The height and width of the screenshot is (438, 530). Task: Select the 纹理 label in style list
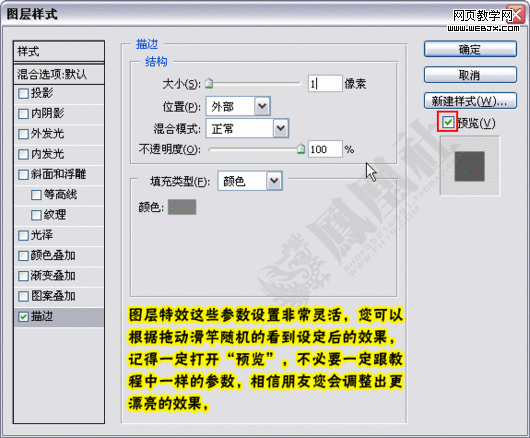tap(55, 215)
